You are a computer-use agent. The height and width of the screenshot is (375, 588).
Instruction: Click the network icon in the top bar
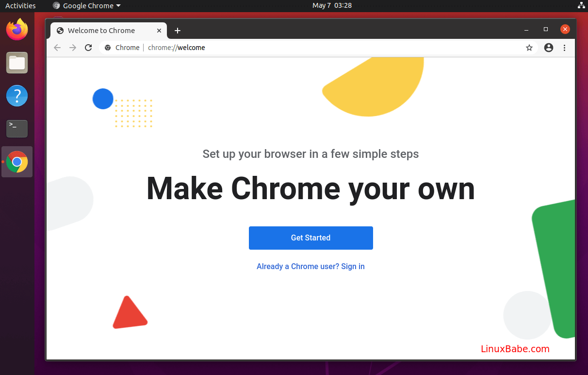point(581,5)
